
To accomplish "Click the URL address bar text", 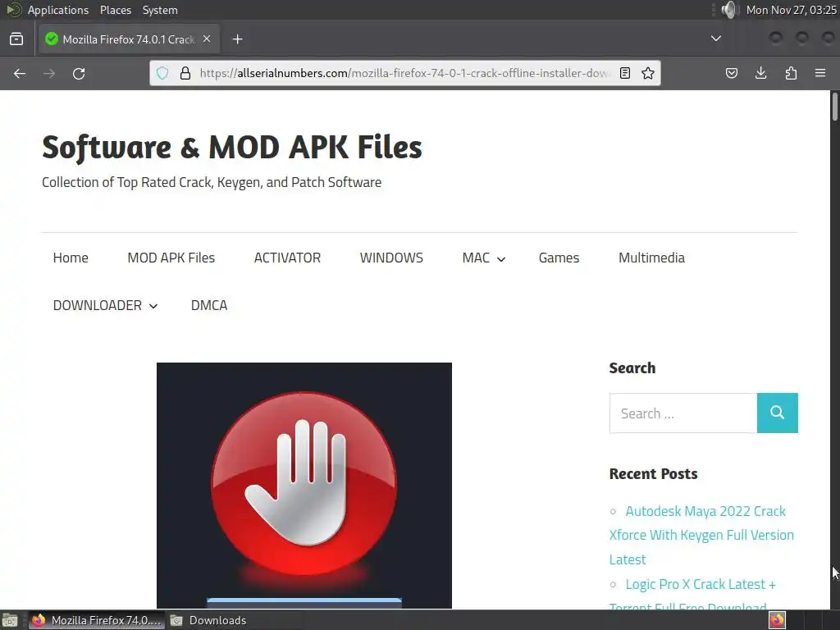I will [x=404, y=73].
